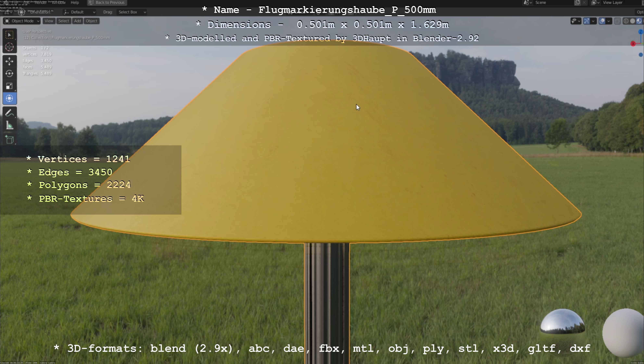
Task: Pick the Add Cube tool
Action: tap(9, 140)
